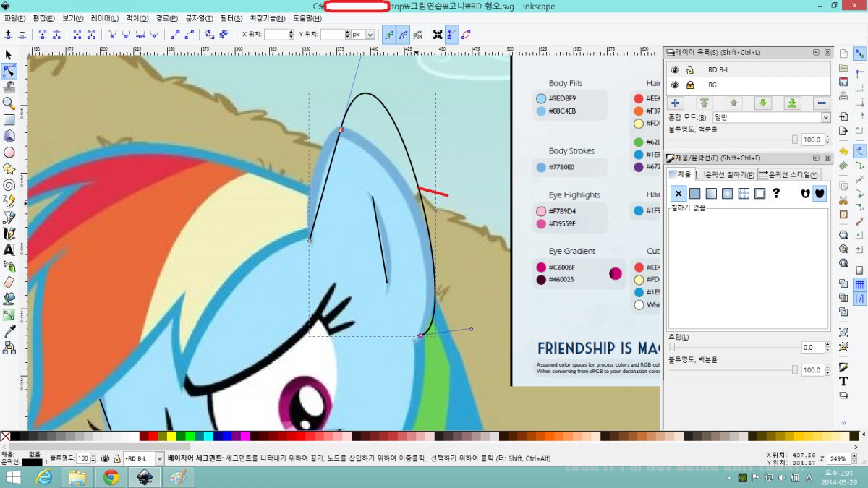Switch to 윤곽선 칠하기(P) tab

pos(726,174)
